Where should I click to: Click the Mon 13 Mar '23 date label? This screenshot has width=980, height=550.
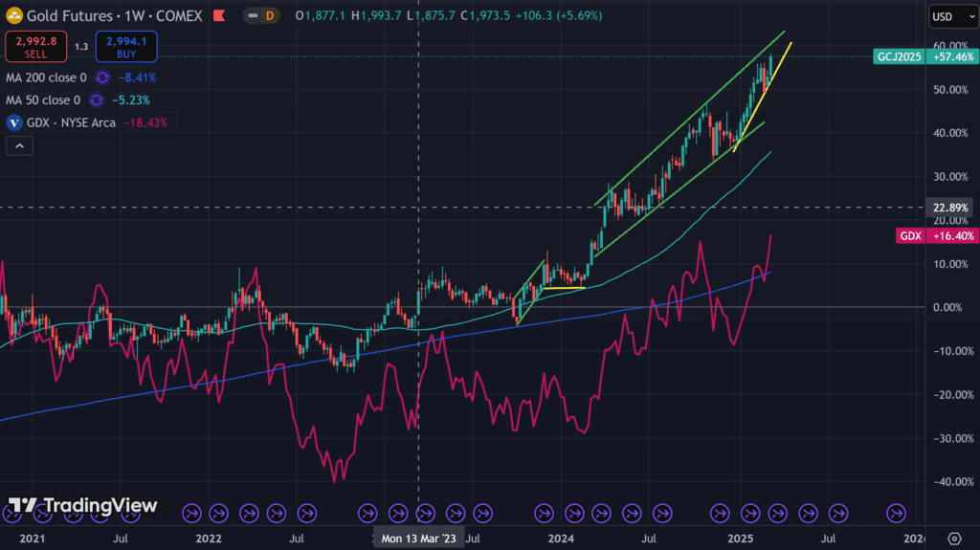tap(418, 539)
